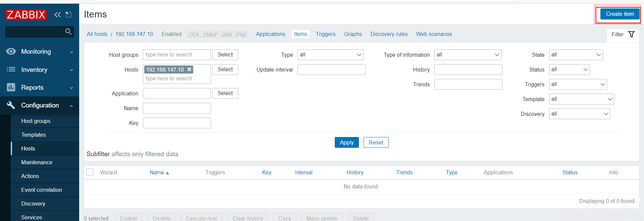Click the IPMI availability indicator
This screenshot has width=644, height=221.
241,34
